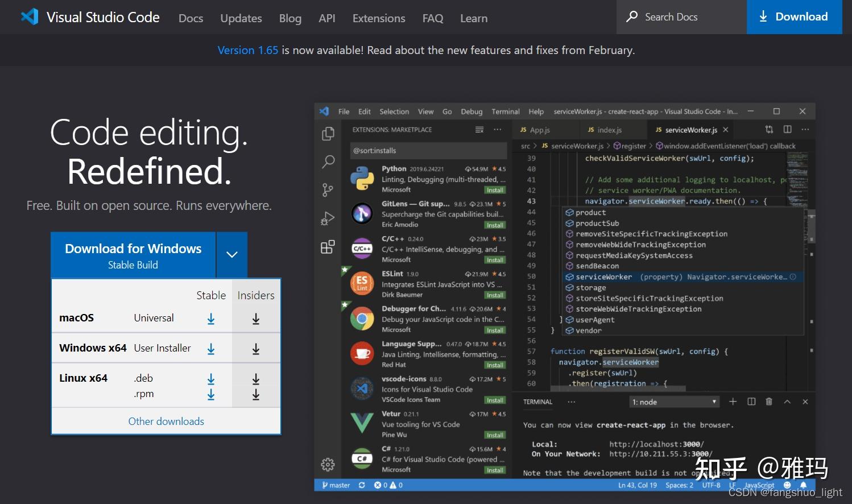Click the split editor icon above the code
The image size is (852, 504).
pos(787,129)
